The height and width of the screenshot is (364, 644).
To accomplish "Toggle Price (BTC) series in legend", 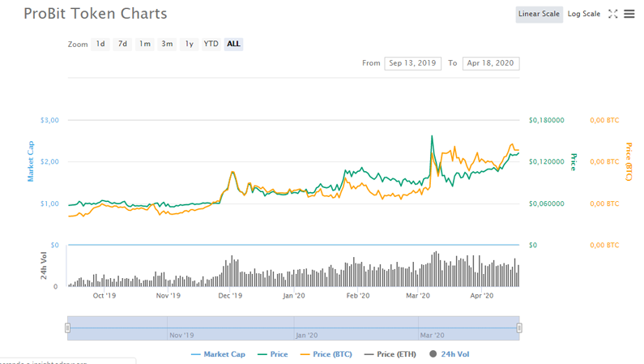I will click(326, 354).
